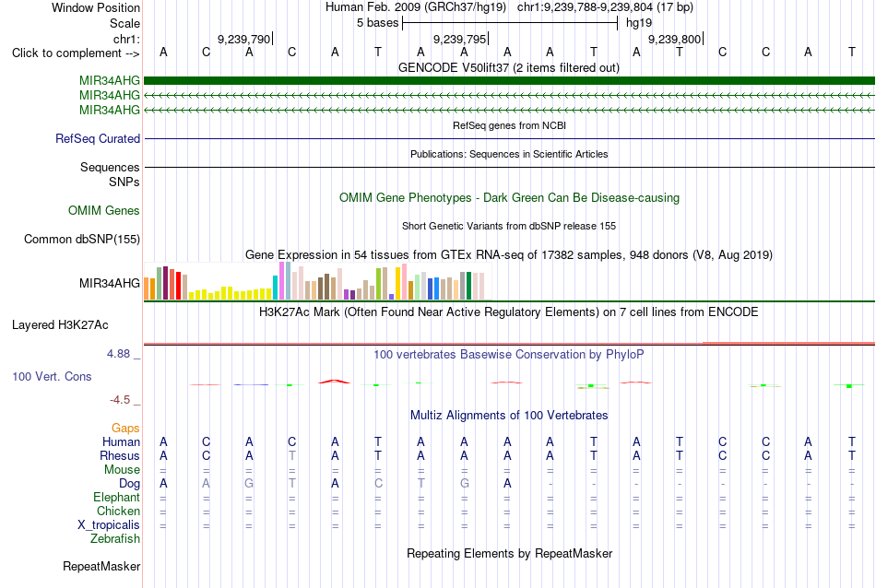Image resolution: width=876 pixels, height=588 pixels.
Task: Click the 9,239,795 ruler position
Action: (x=459, y=39)
